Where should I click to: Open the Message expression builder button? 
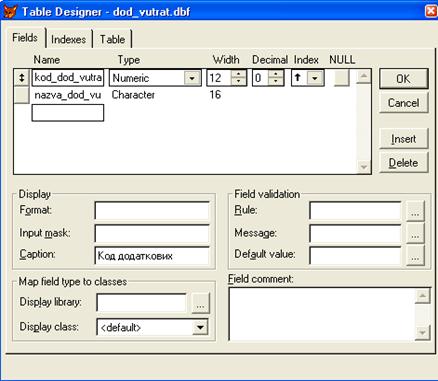[x=415, y=233]
